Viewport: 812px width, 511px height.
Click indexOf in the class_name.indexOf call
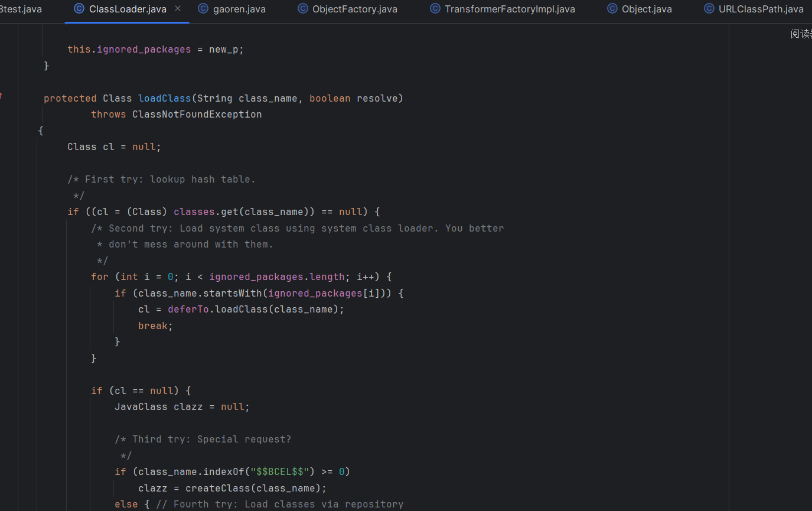click(x=224, y=471)
